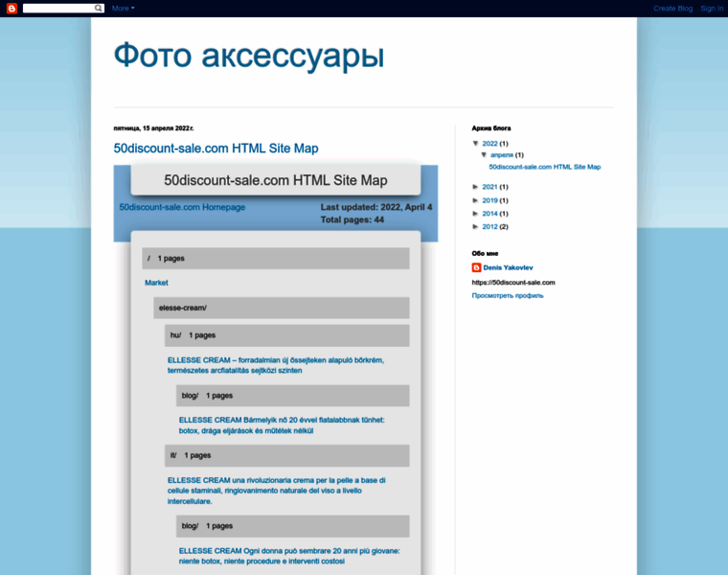Viewport: 728px width, 575px height.
Task: Open the Market link in site map
Action: point(156,283)
